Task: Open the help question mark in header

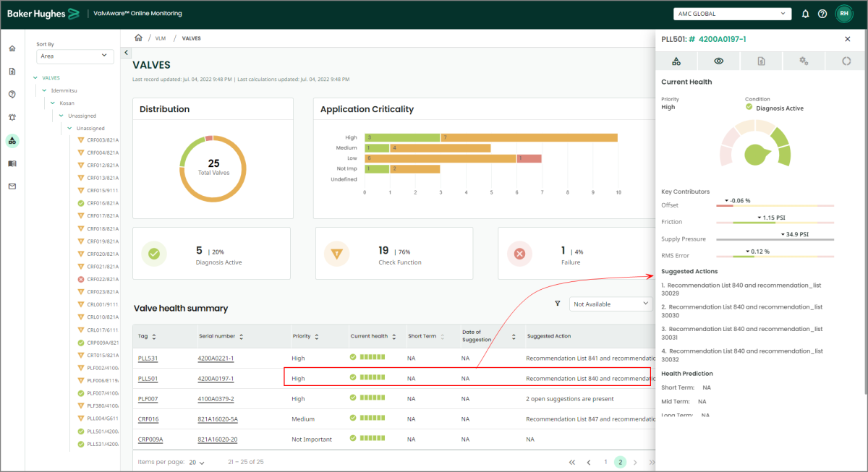Action: coord(822,14)
